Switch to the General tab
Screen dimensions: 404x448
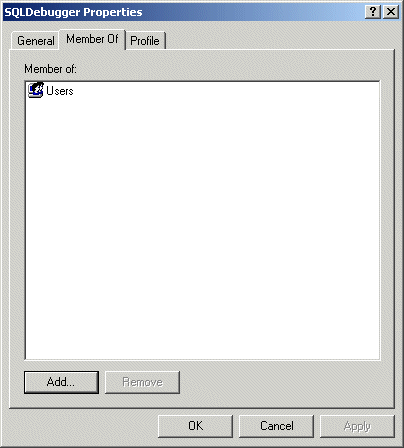[36, 41]
